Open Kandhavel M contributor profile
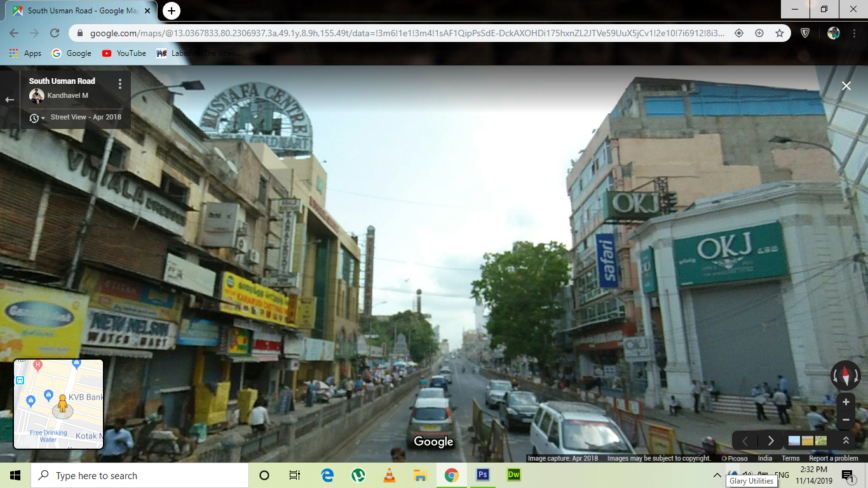 [67, 96]
